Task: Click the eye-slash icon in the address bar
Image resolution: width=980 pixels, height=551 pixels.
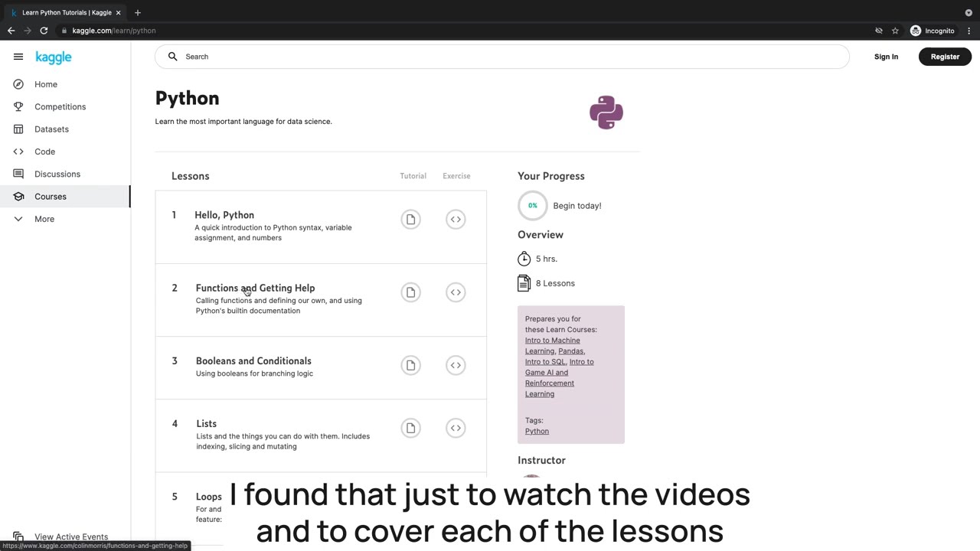Action: (879, 31)
